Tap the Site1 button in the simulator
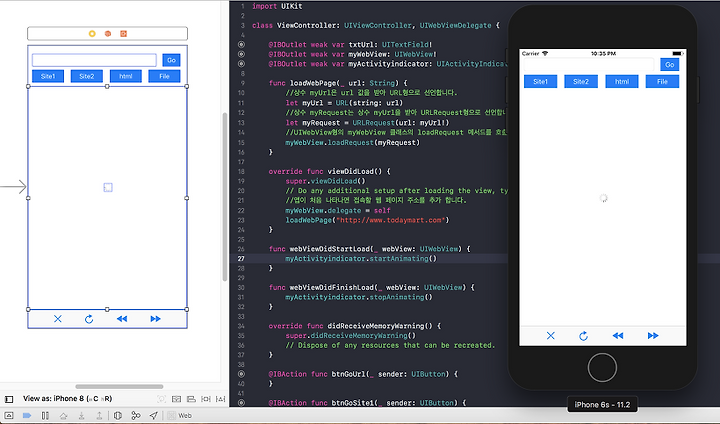Screen dimensions: 720x424 click(x=540, y=82)
